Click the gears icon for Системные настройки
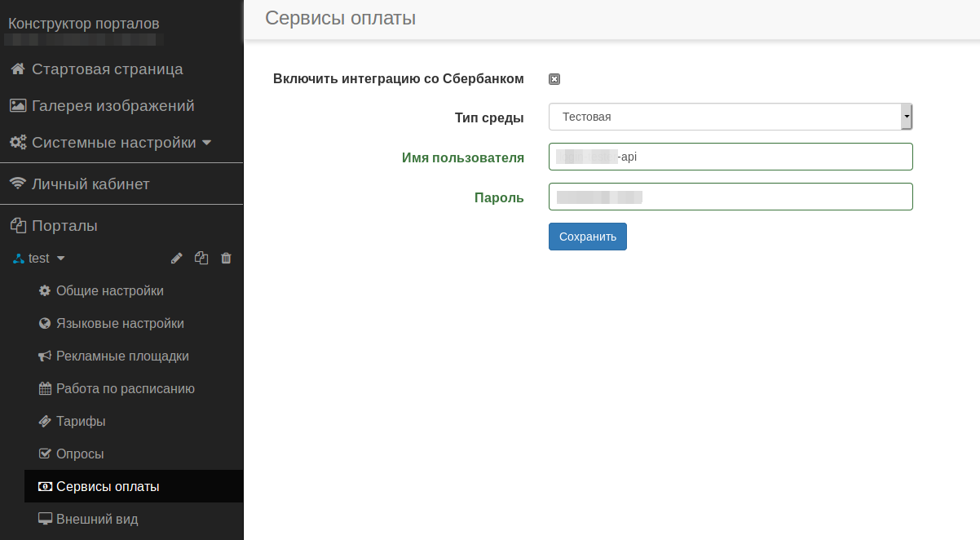Viewport: 980px width, 540px height. coord(17,143)
